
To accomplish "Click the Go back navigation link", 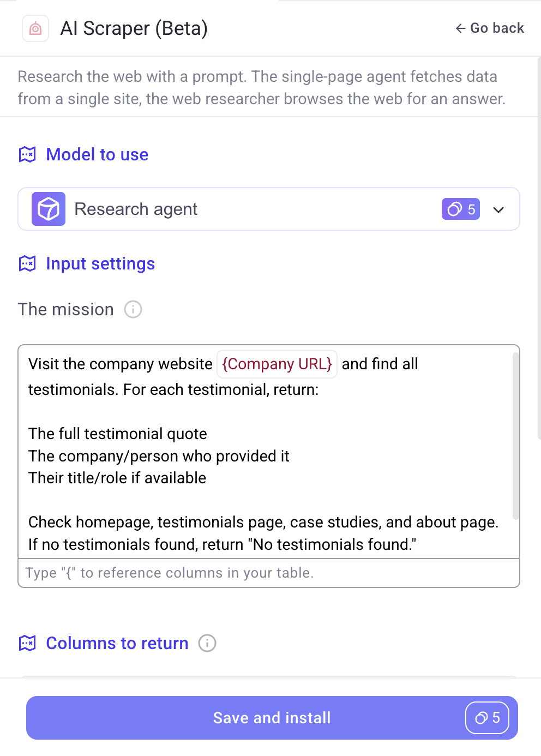I will [x=489, y=27].
